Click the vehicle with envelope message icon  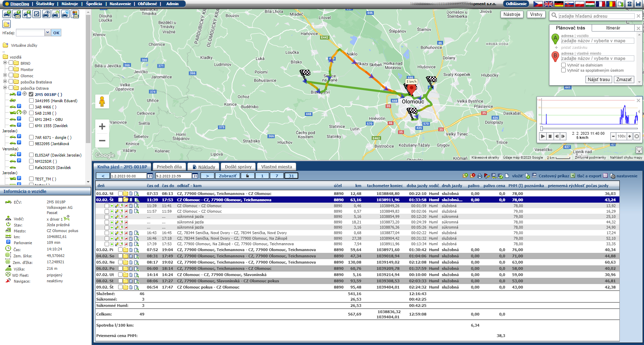pos(17,14)
